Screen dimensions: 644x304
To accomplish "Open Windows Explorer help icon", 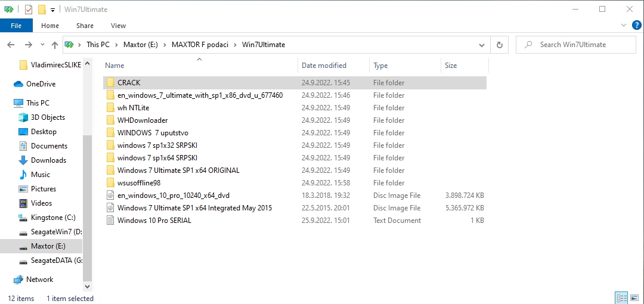I will pyautogui.click(x=636, y=25).
